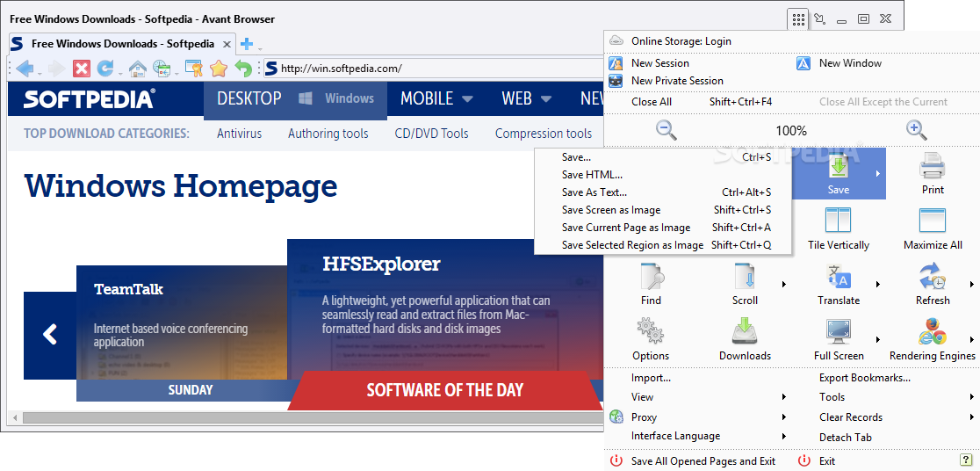
Task: Reopen closed tab with green undo arrow
Action: pos(243,69)
